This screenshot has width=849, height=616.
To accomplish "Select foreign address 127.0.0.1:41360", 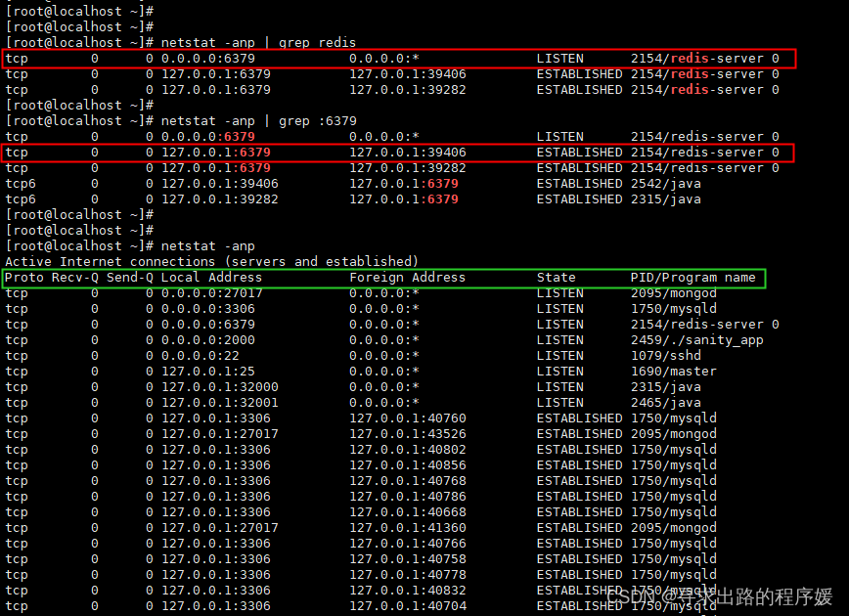I will tap(408, 529).
